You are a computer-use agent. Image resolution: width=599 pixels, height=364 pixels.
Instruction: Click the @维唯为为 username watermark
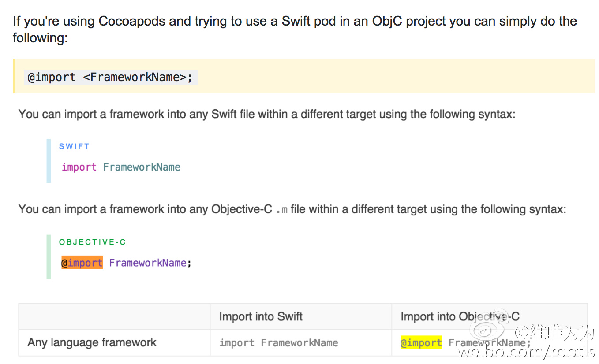pyautogui.click(x=556, y=332)
